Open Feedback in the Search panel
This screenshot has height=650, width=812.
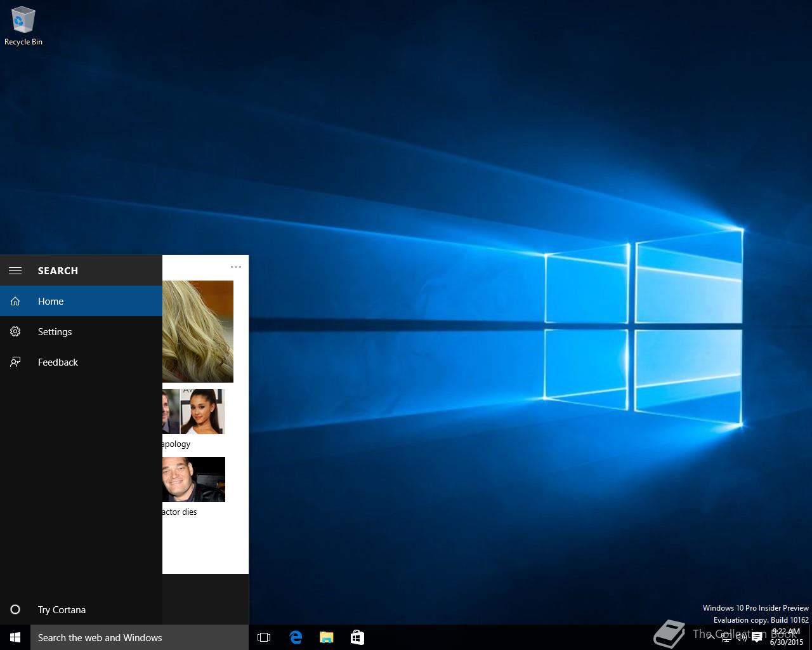coord(81,362)
